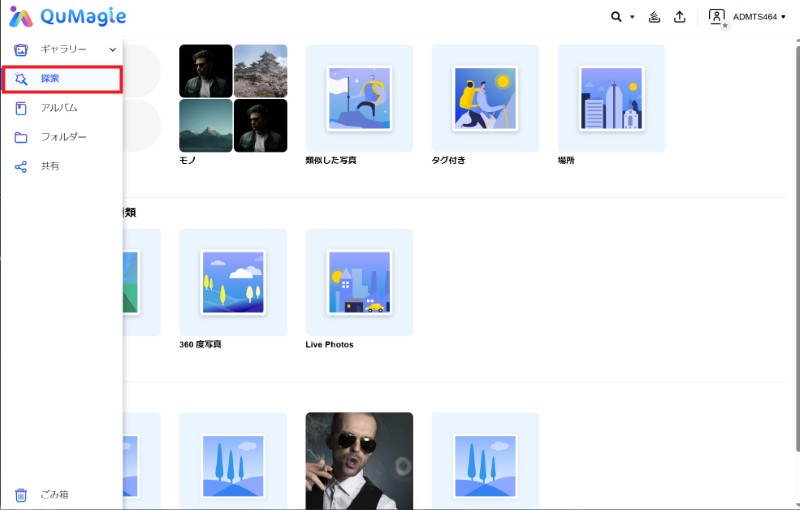Open the Live Photos tile

coord(359,282)
